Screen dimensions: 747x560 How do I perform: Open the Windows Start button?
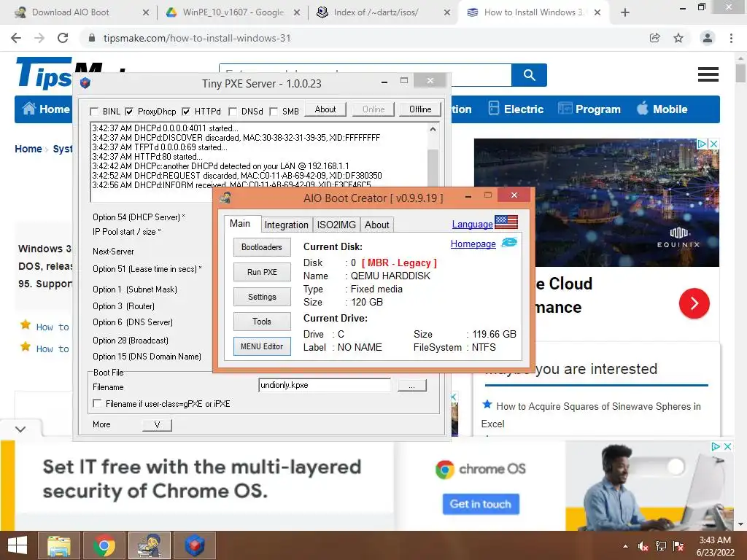(x=17, y=545)
